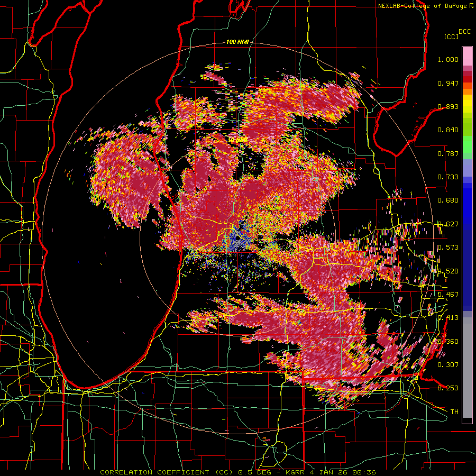Click the gray lower segment of color bar
Viewport: 476px width, 476px height.
pyautogui.click(x=467, y=368)
